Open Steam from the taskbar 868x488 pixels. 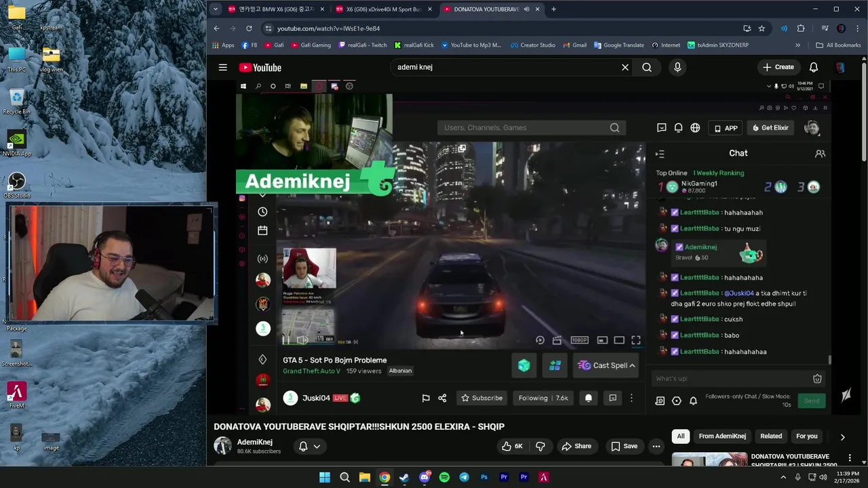coord(404,477)
